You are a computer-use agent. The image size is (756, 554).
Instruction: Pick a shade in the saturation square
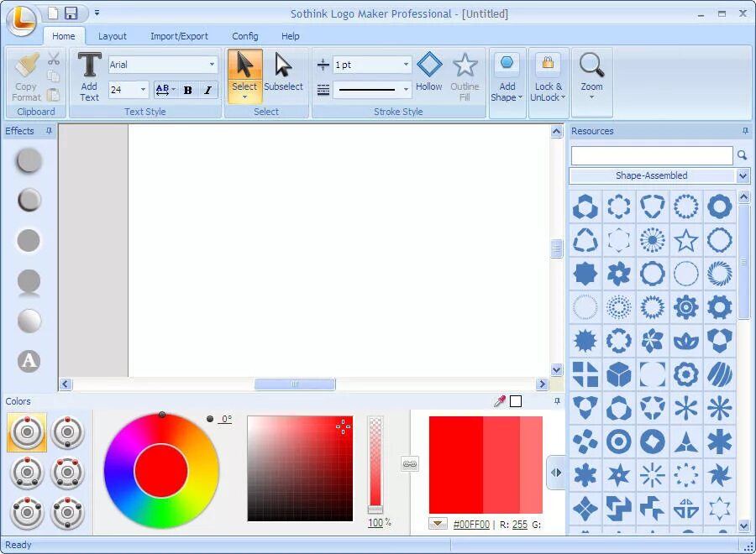[300, 468]
